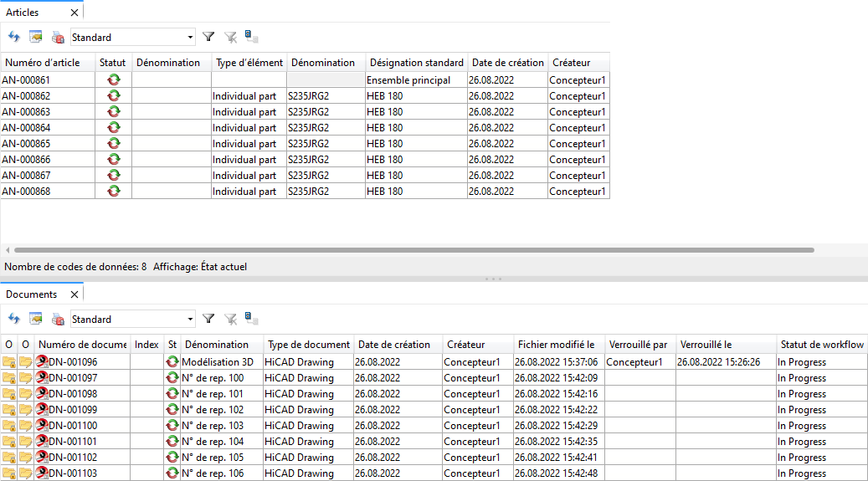Click the image view icon in Articles toolbar
Screen dimensions: 868x481
click(x=35, y=37)
